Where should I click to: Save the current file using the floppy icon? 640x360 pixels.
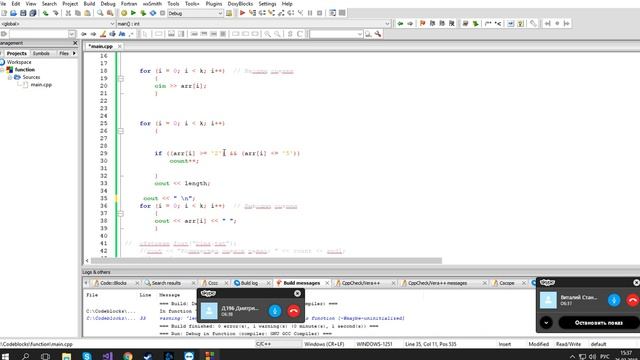point(23,13)
